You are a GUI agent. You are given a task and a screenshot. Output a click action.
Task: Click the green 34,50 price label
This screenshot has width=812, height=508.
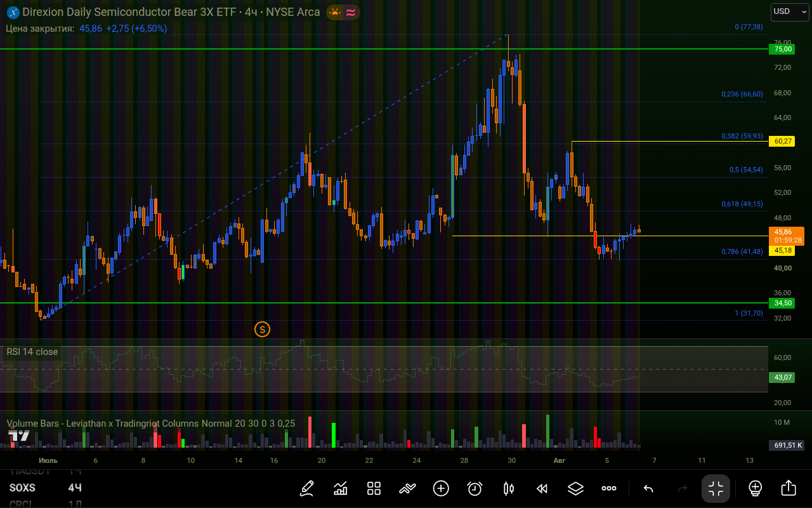781,303
